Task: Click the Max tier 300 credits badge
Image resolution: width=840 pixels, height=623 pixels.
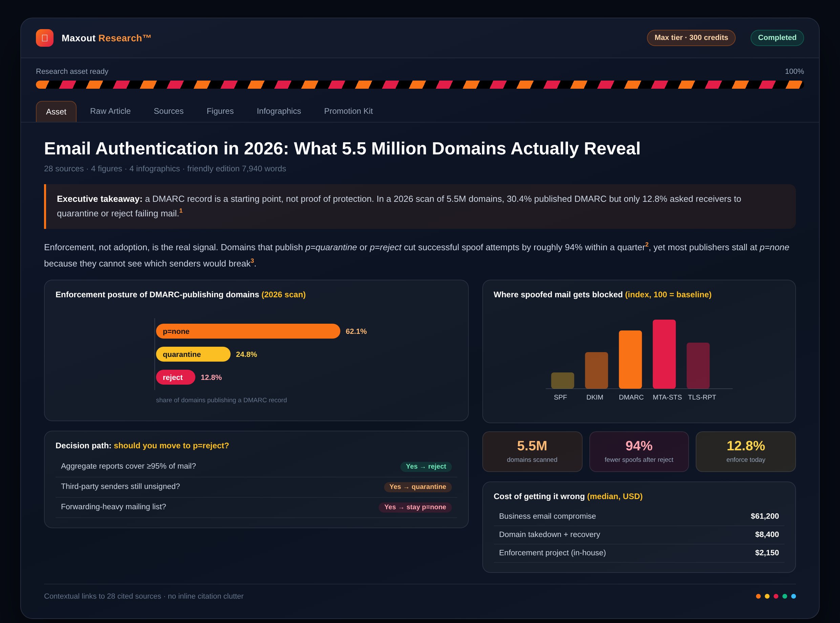Action: (691, 38)
